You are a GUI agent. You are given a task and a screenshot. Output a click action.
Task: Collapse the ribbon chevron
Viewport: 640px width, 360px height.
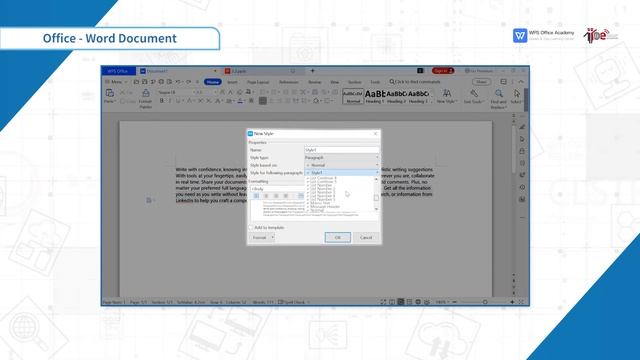521,82
